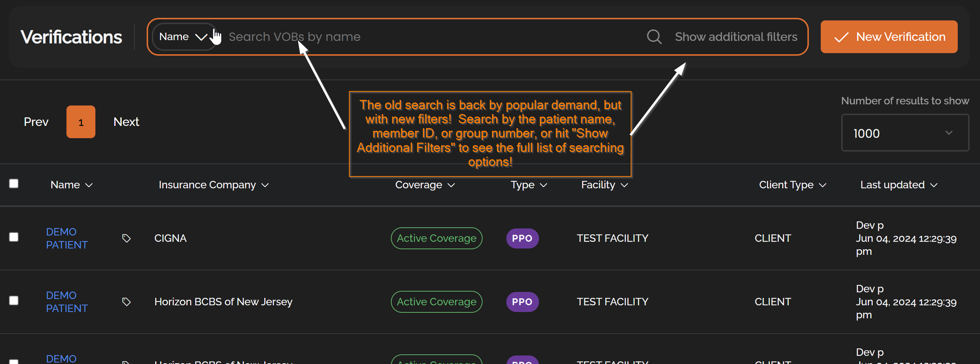Click the Facility column sort chevron
Image resolution: width=980 pixels, height=364 pixels.
point(624,185)
